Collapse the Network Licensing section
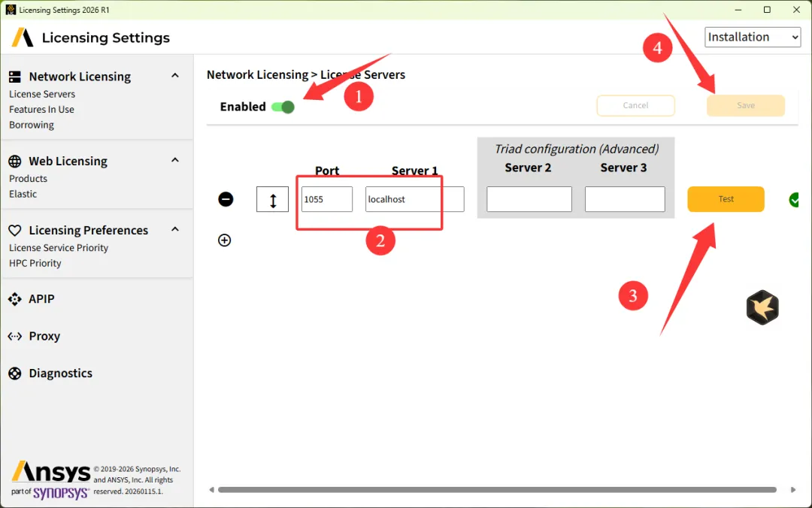 tap(175, 76)
